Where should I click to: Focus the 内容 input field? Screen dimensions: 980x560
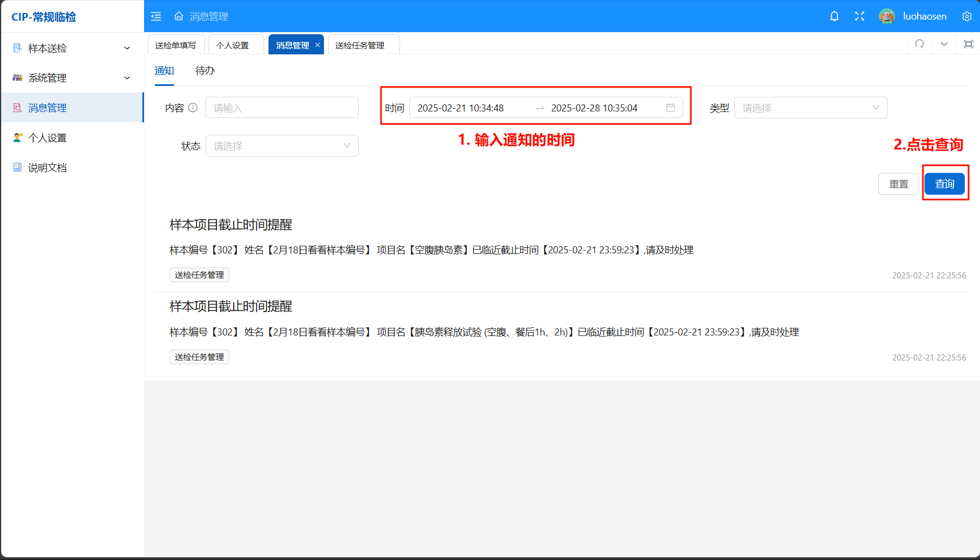(282, 108)
